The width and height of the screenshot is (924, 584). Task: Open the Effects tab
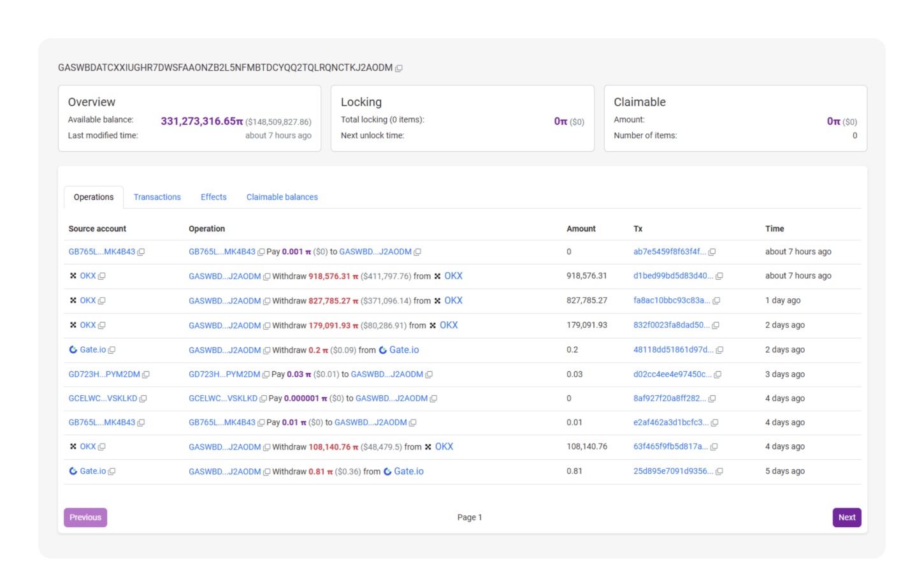(213, 197)
